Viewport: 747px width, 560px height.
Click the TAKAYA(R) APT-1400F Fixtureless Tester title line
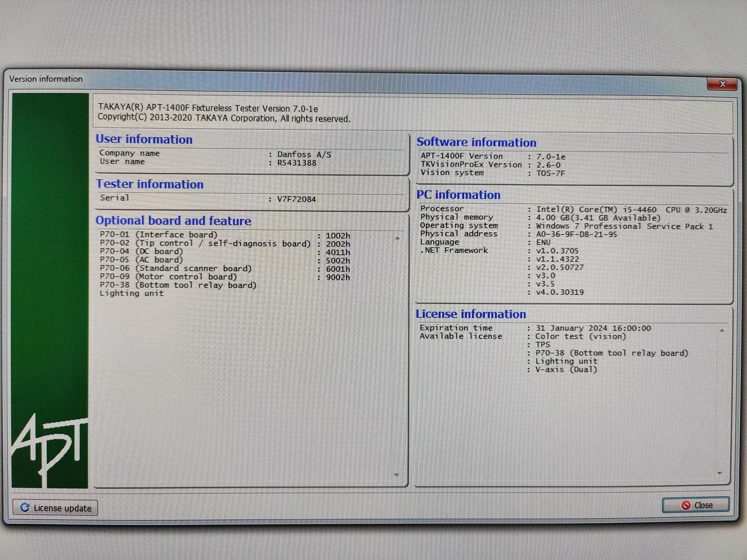click(208, 108)
